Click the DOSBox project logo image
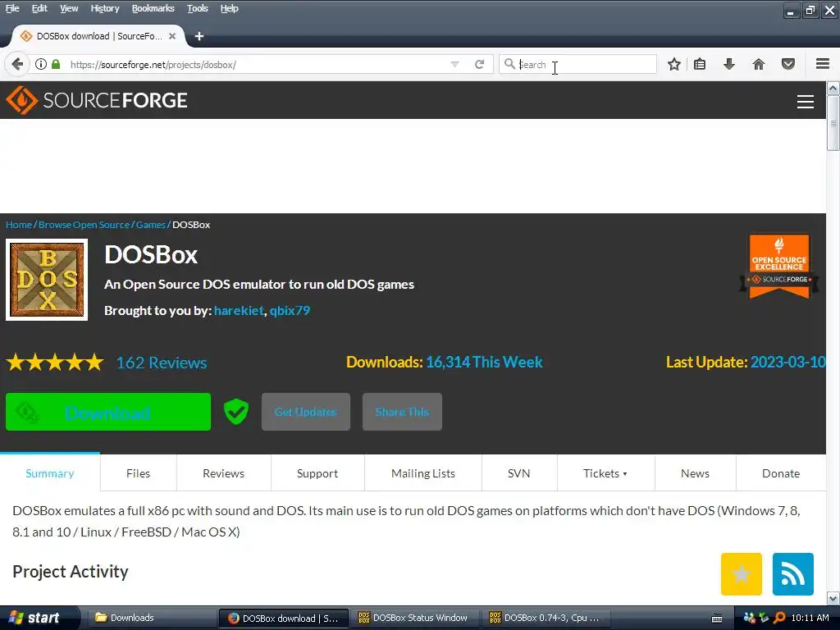This screenshot has height=630, width=840. point(47,280)
